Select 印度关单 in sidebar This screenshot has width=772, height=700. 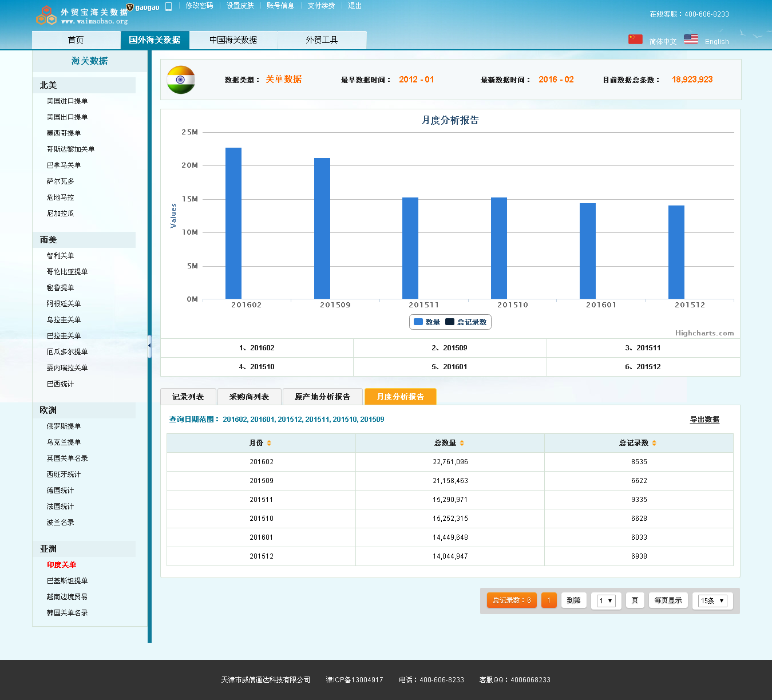tap(61, 565)
